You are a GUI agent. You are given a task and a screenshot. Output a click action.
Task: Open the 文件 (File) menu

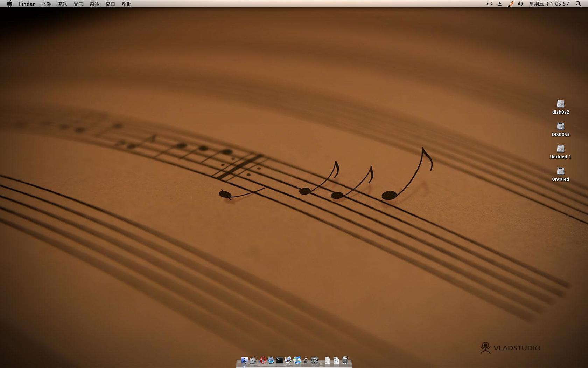coord(46,4)
